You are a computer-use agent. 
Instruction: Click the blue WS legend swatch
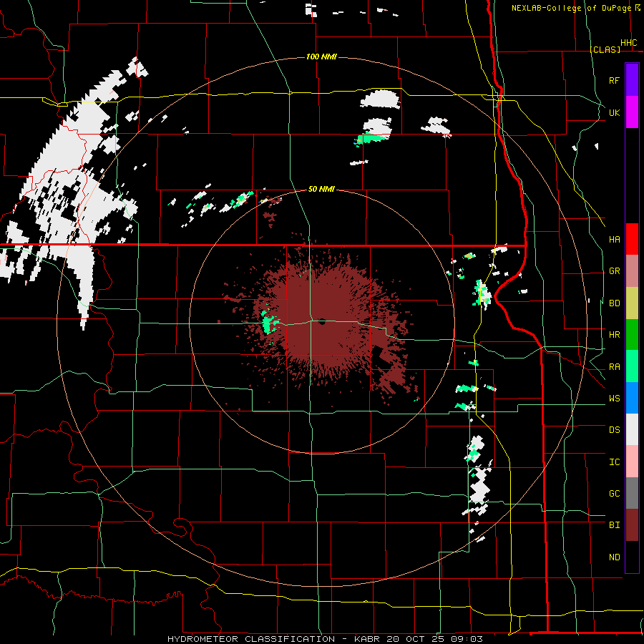pos(632,398)
